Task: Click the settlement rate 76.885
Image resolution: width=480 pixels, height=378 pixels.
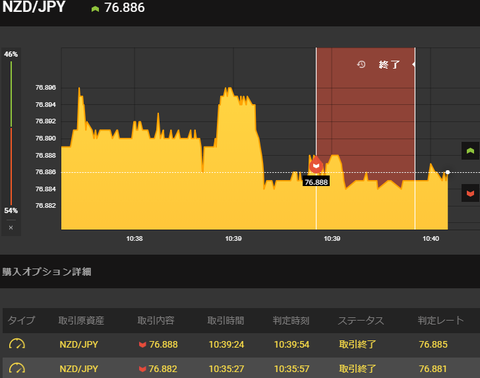Action: click(x=433, y=344)
